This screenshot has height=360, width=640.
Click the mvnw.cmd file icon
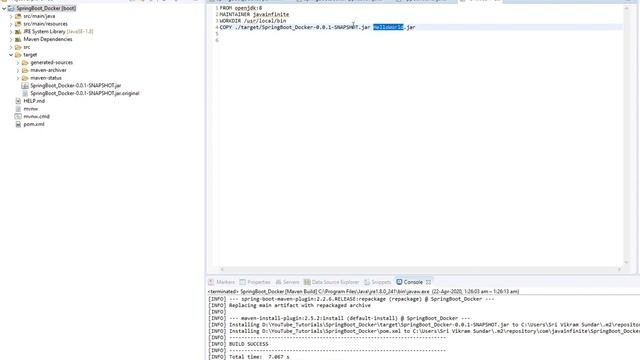[18, 116]
